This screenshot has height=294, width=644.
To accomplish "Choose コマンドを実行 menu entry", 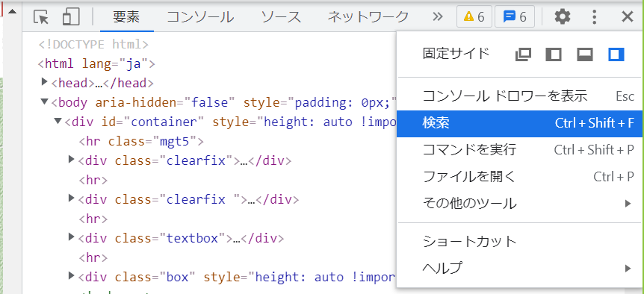I will coord(519,150).
